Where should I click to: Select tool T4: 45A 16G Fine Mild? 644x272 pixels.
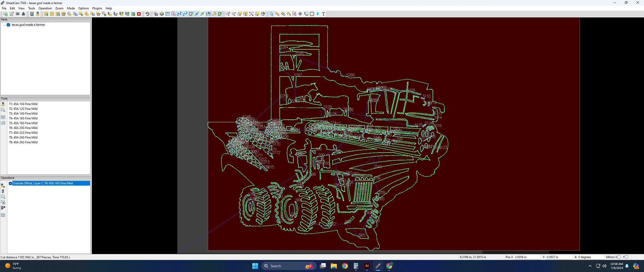point(23,118)
